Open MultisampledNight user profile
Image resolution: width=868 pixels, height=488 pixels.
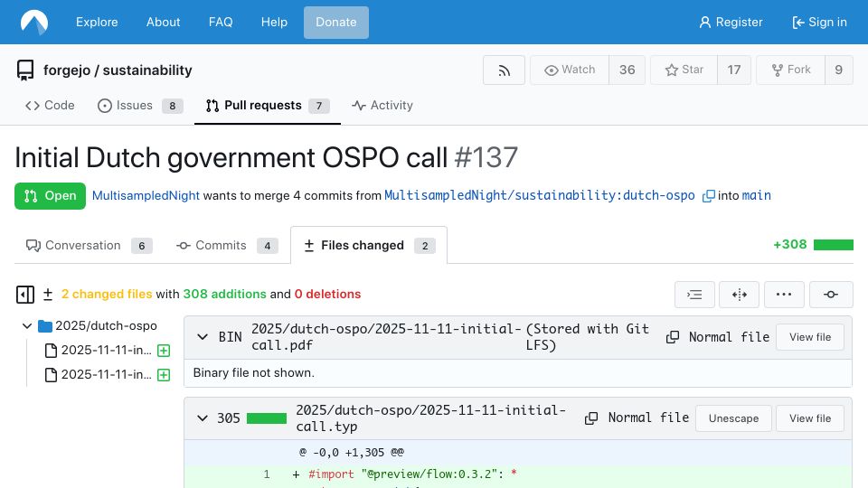tap(146, 196)
